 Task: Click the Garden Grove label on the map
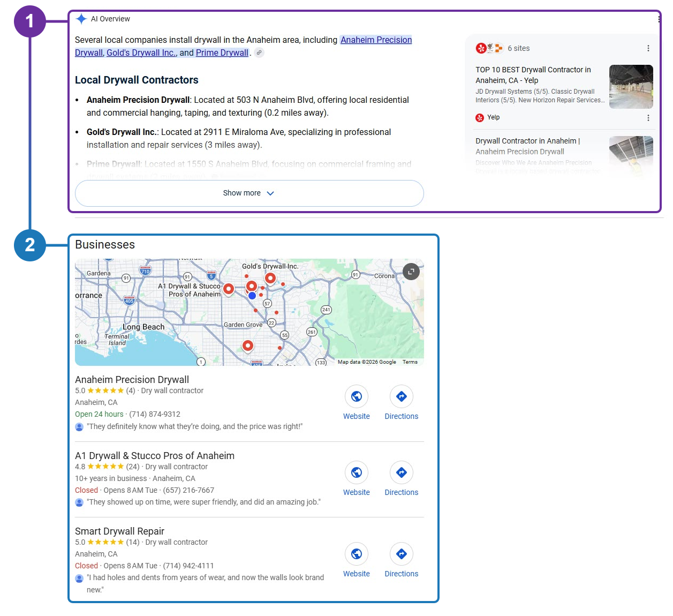243,325
